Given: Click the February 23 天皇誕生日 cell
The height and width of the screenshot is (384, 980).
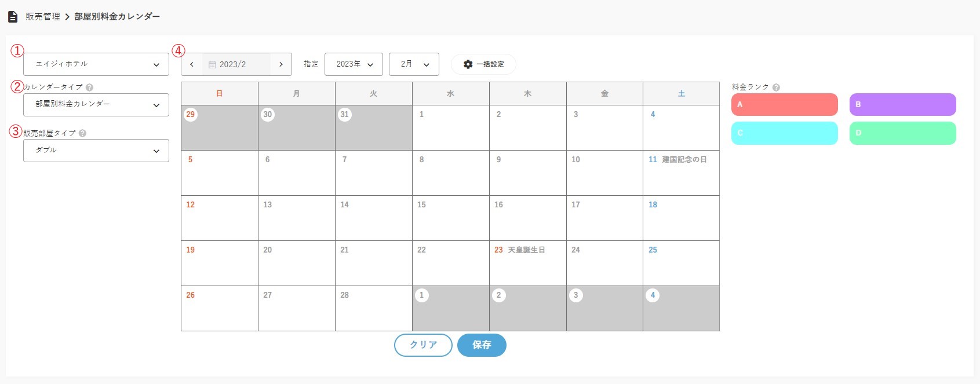Looking at the screenshot, I should [527, 264].
